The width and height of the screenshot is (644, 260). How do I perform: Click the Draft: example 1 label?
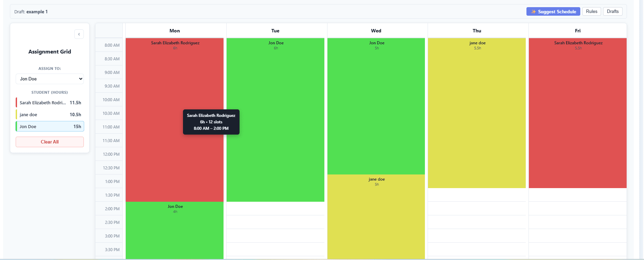click(31, 12)
